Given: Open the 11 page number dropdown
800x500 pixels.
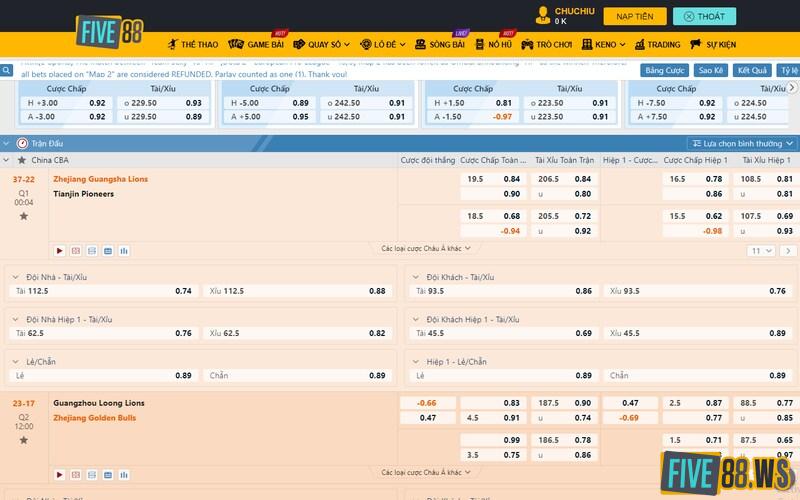Looking at the screenshot, I should pos(761,251).
